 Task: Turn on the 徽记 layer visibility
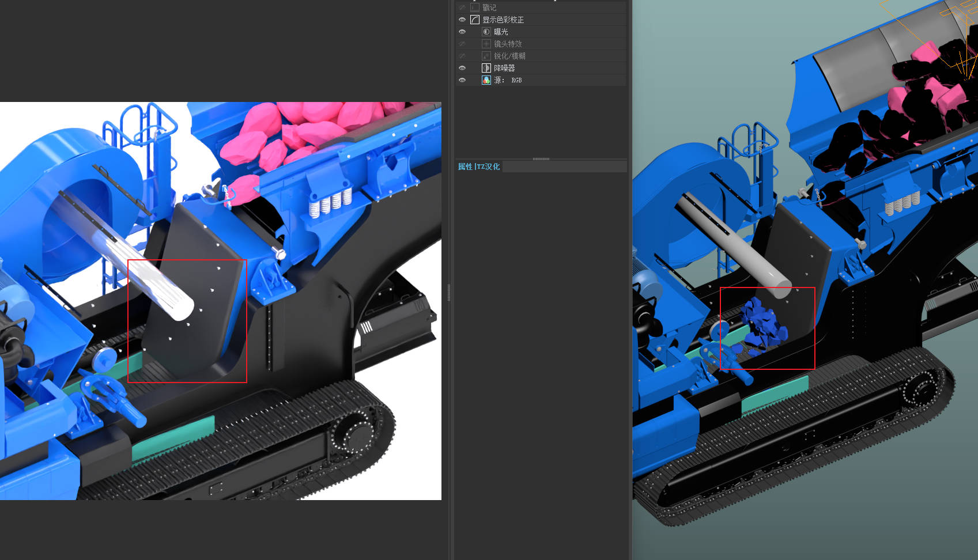point(462,7)
